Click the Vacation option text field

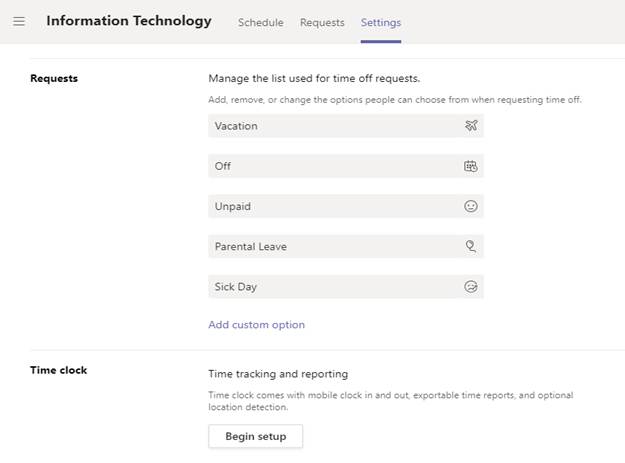click(346, 126)
